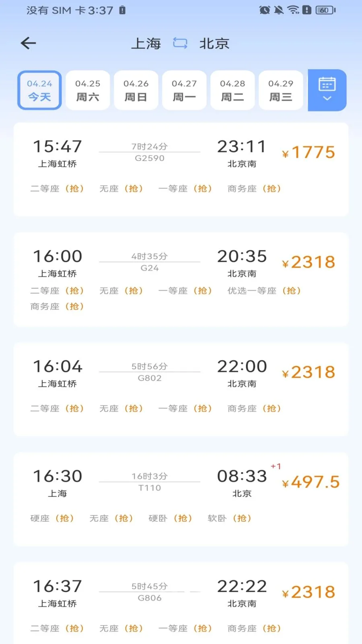
Task: Tap departure city 上海 in header
Action: pos(146,43)
